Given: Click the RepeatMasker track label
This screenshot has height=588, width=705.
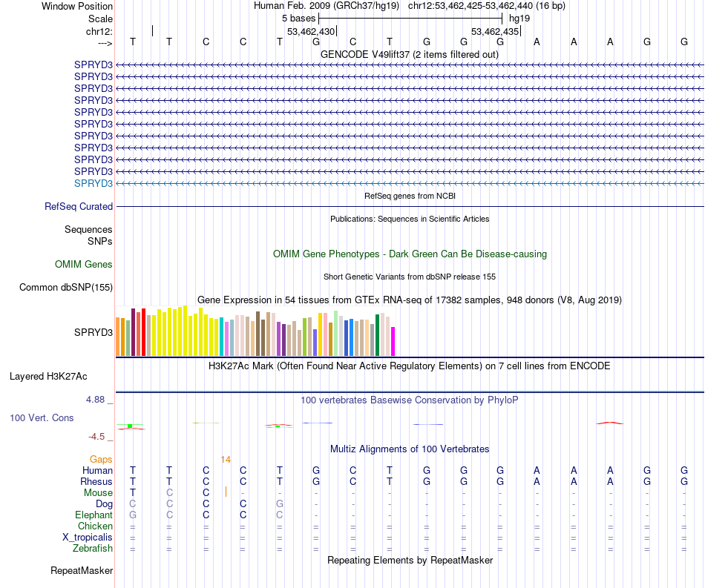Looking at the screenshot, I should pos(82,570).
